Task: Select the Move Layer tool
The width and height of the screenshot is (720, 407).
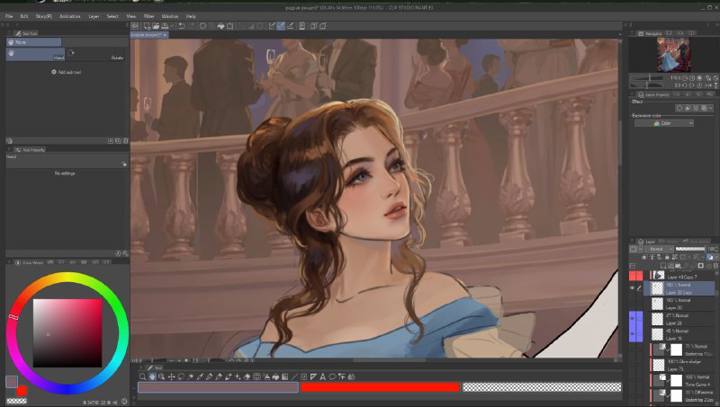Action: tap(171, 377)
